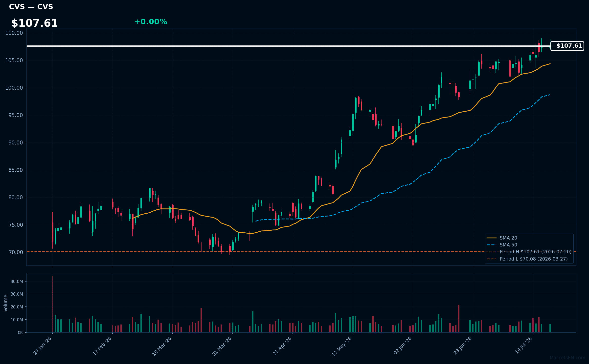This screenshot has height=364, width=589.
Task: Click the 95.00 price axis label
Action: 16,115
